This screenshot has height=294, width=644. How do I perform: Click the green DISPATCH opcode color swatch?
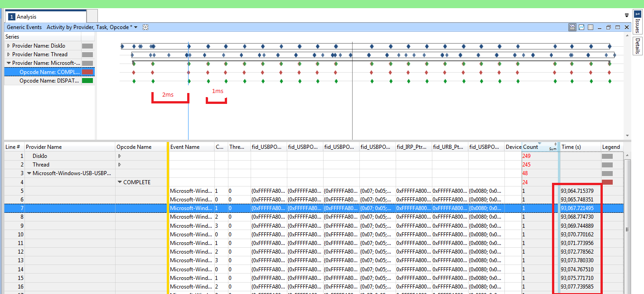87,81
